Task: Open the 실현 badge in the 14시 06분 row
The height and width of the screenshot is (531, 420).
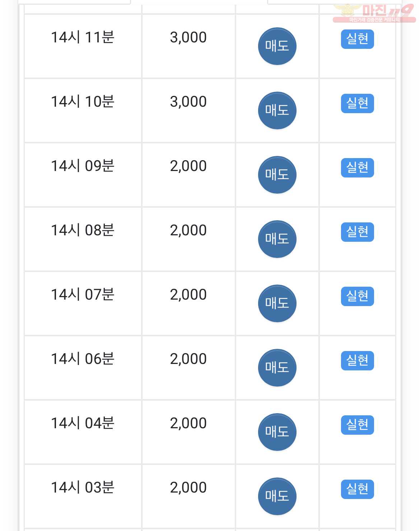Action: pos(358,361)
